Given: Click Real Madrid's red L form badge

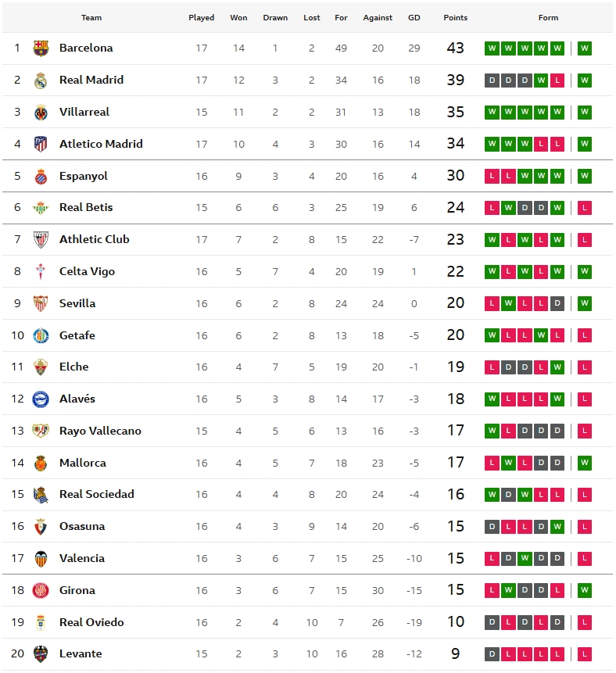Looking at the screenshot, I should (x=557, y=81).
